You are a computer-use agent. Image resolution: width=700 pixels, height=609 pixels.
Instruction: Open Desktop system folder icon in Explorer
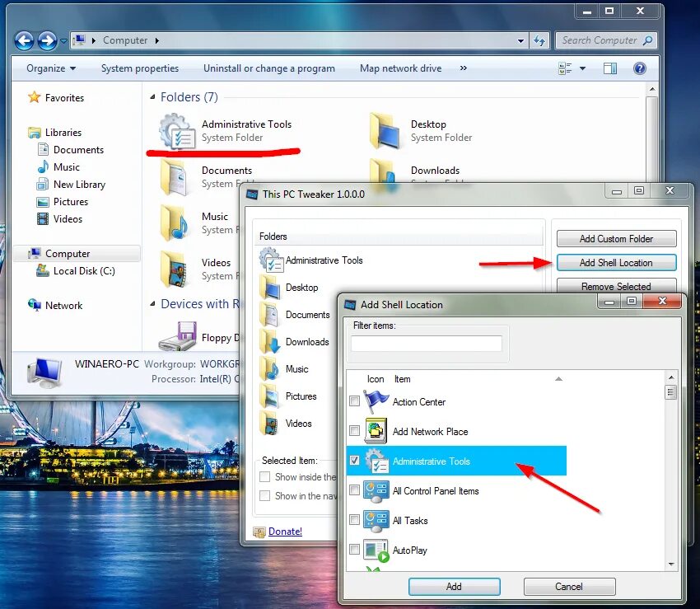(385, 131)
